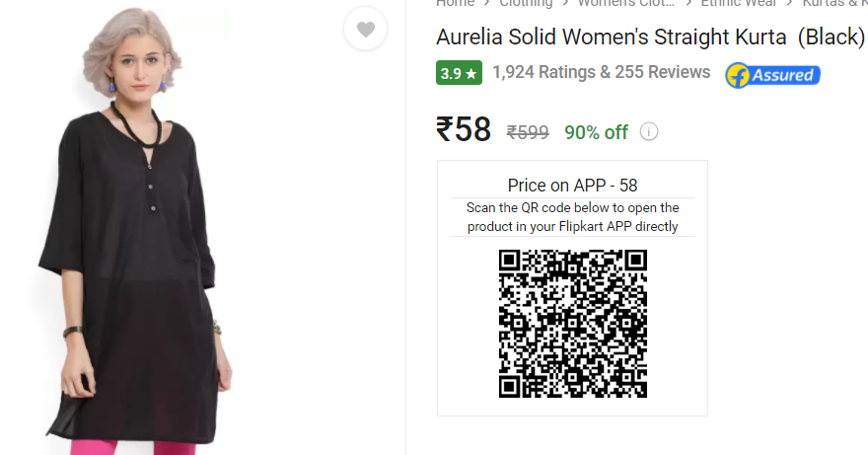Click the ₹58 selling price
The height and width of the screenshot is (455, 868).
(464, 129)
